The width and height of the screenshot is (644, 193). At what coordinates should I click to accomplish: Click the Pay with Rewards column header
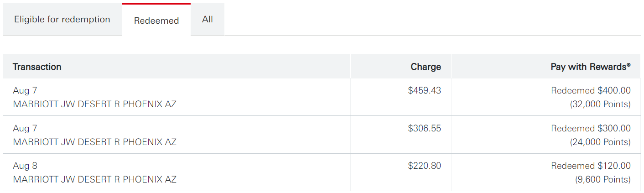(590, 67)
